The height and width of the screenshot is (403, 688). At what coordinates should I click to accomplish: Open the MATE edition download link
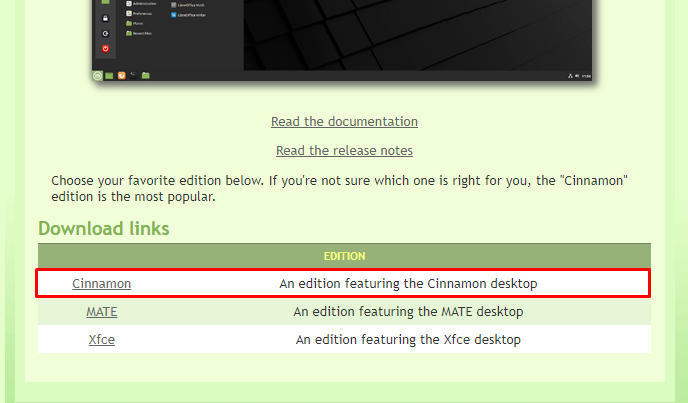(x=101, y=312)
